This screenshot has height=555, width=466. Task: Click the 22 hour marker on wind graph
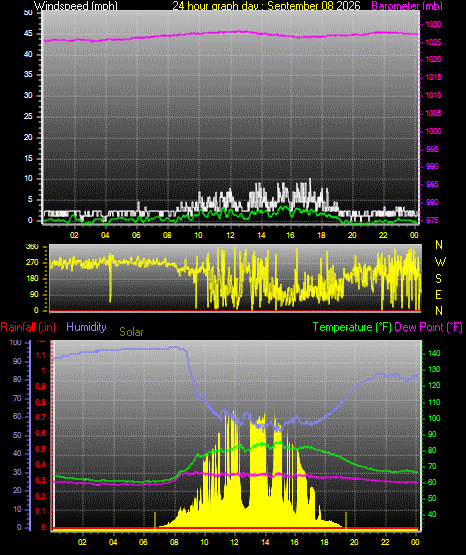(x=383, y=235)
